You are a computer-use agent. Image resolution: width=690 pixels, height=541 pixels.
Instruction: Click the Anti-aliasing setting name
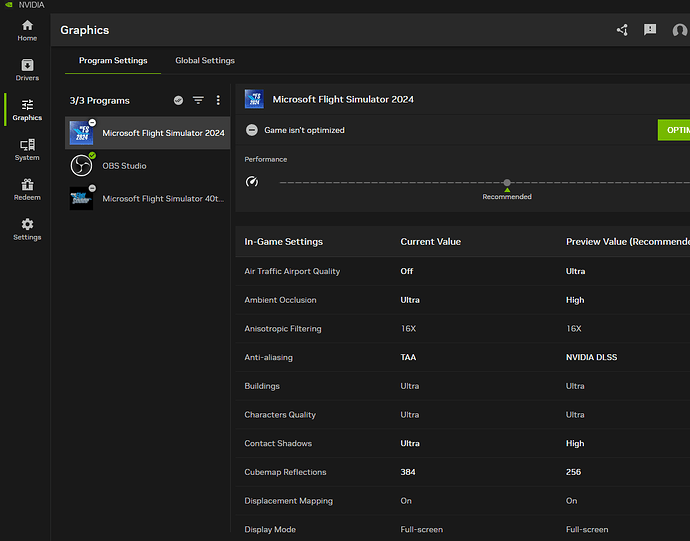(268, 357)
